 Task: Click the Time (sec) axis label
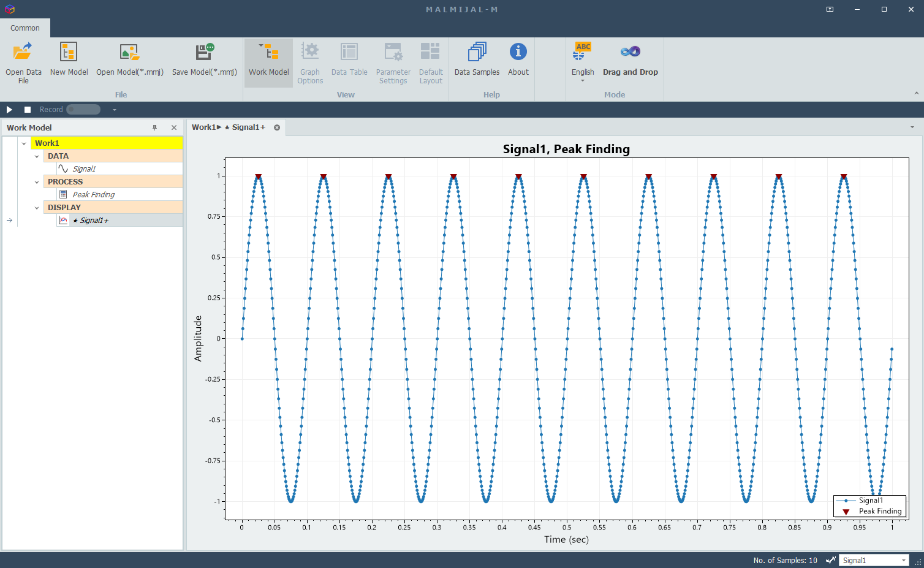566,539
